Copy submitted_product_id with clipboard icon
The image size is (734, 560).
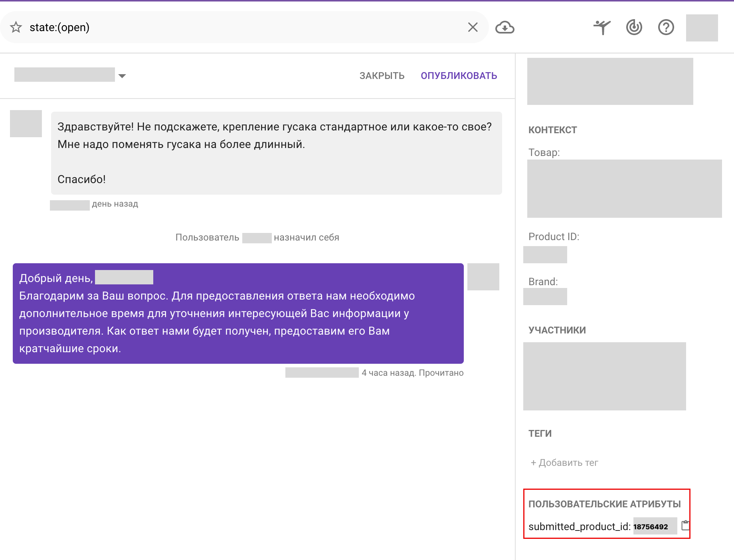click(x=685, y=526)
